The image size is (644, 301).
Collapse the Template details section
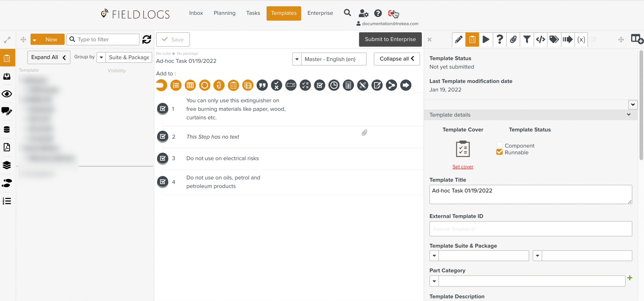point(629,115)
